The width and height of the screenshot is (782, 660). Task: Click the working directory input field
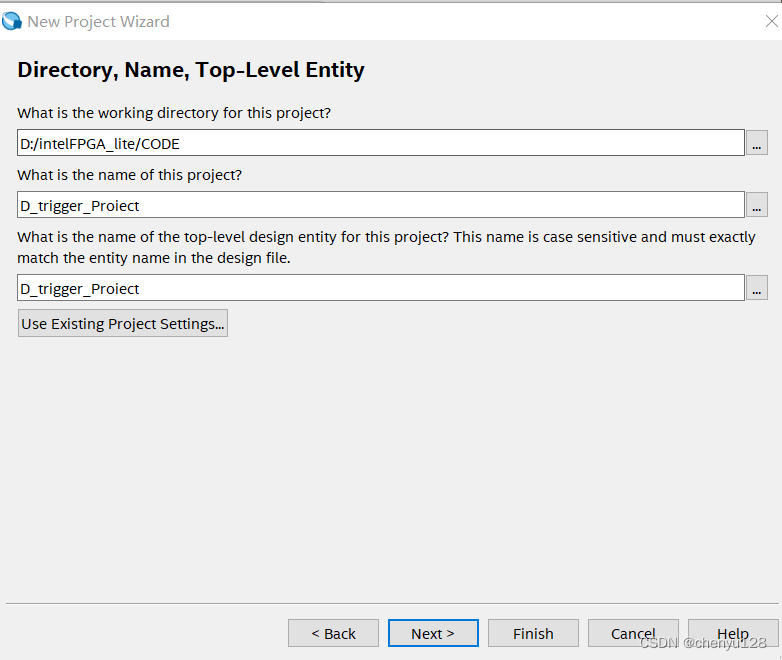[381, 143]
